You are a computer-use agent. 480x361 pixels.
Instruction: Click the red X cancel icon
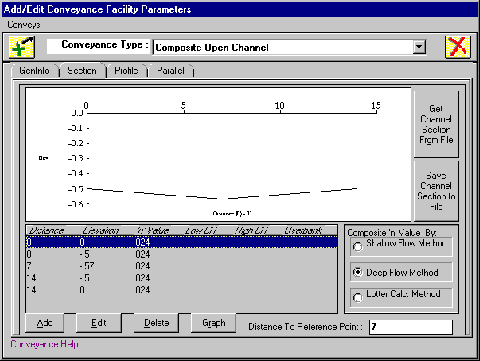tap(458, 47)
